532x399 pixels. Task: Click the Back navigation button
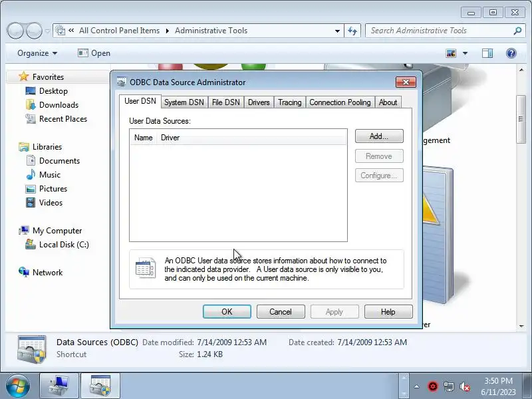pos(15,31)
